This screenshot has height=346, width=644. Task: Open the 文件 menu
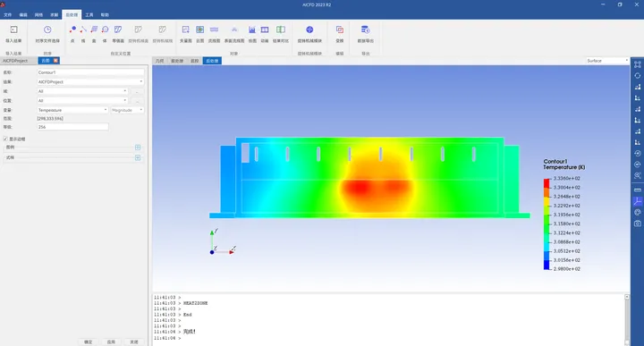click(8, 15)
